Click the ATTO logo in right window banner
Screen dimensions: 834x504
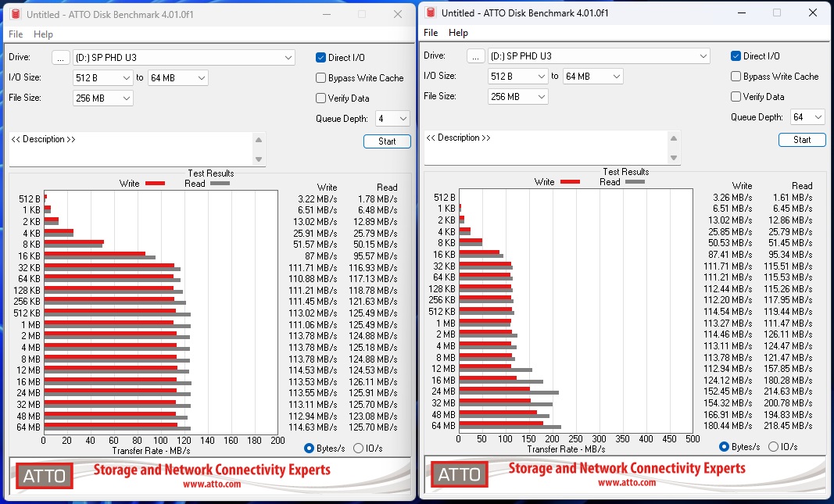(x=459, y=474)
